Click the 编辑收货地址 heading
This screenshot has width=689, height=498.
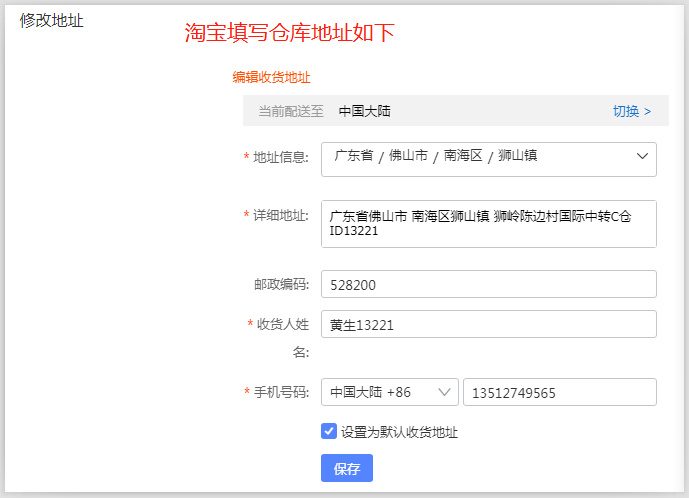(x=271, y=77)
